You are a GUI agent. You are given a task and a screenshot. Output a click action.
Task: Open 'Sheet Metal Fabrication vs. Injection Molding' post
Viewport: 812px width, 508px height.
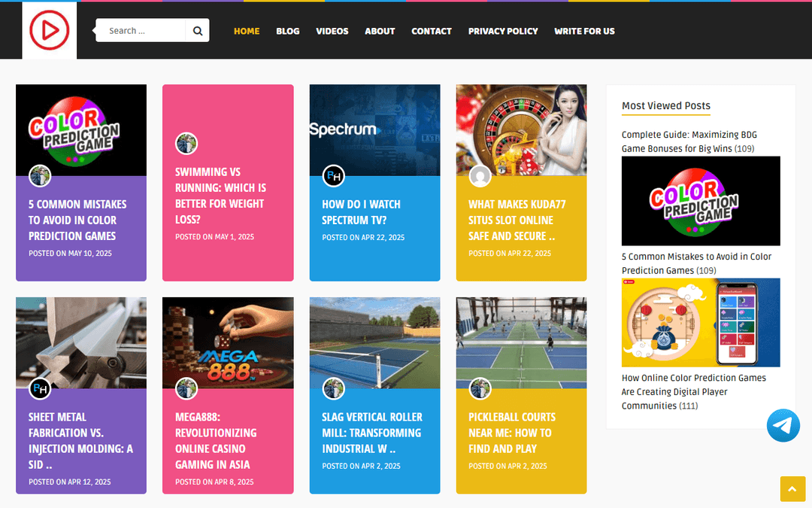pyautogui.click(x=80, y=440)
